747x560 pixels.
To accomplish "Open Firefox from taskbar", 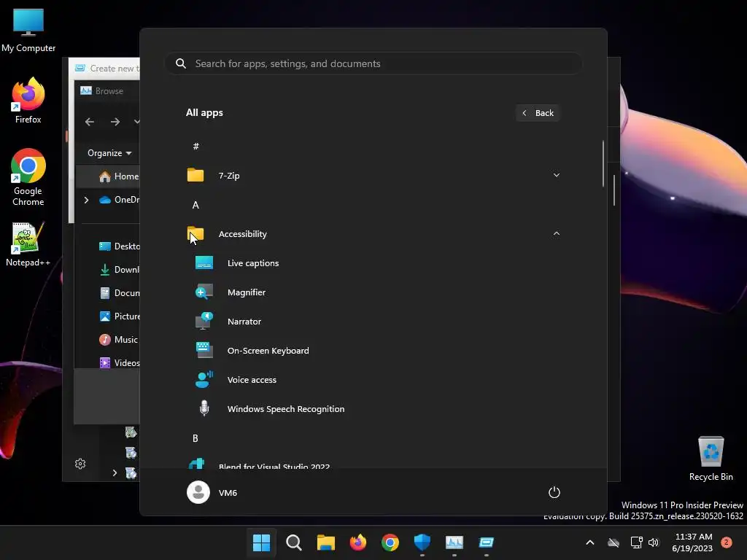I will [x=357, y=542].
